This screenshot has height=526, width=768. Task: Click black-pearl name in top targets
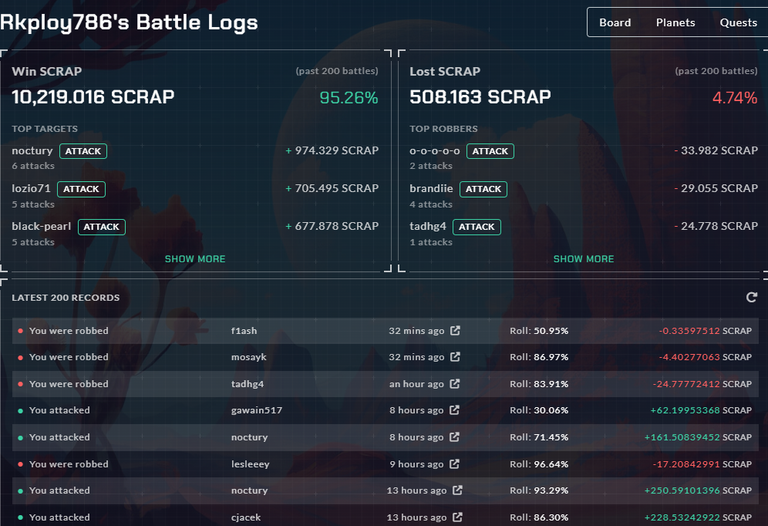[x=41, y=226]
